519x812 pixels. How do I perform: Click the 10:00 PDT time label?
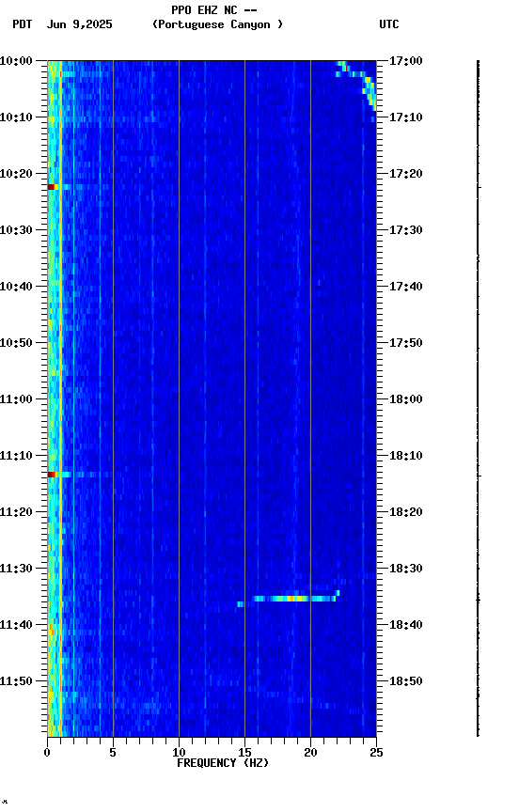pyautogui.click(x=16, y=61)
